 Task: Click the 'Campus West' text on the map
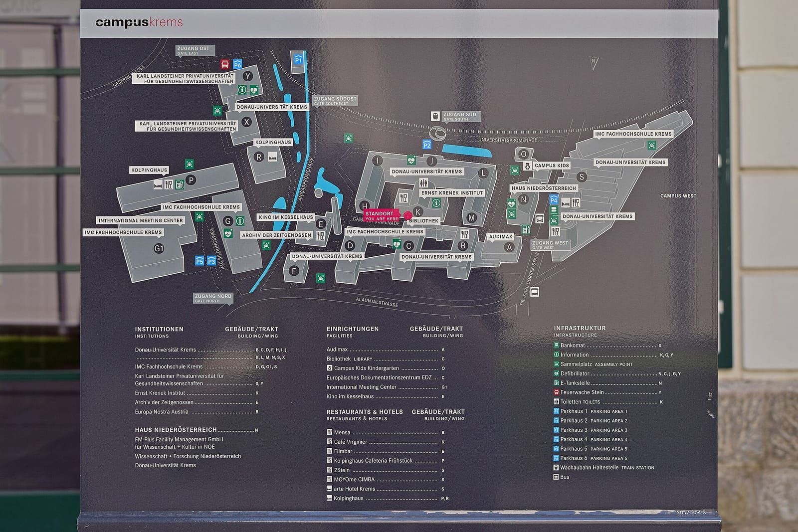(678, 196)
